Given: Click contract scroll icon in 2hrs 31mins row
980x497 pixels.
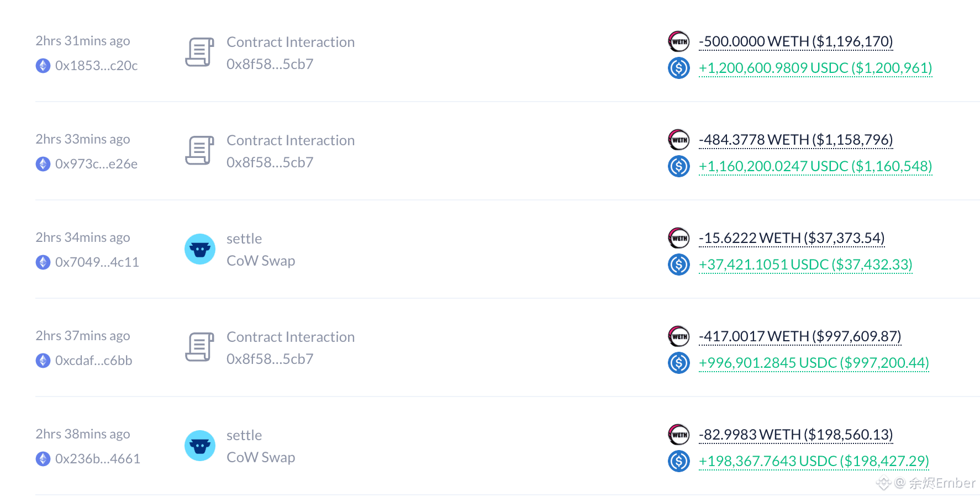Looking at the screenshot, I should [x=199, y=52].
